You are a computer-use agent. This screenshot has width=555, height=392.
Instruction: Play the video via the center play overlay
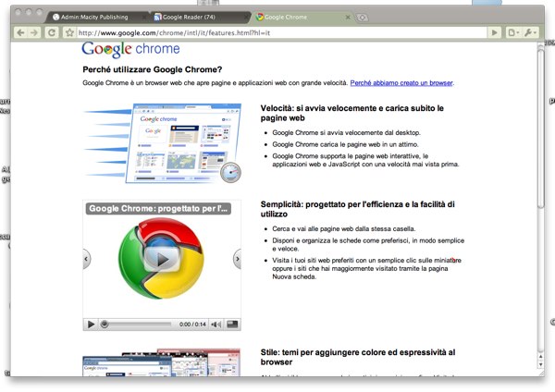(x=162, y=259)
